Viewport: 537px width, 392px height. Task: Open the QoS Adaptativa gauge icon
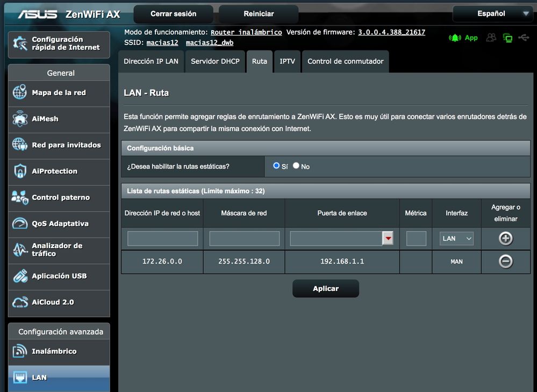pyautogui.click(x=20, y=223)
